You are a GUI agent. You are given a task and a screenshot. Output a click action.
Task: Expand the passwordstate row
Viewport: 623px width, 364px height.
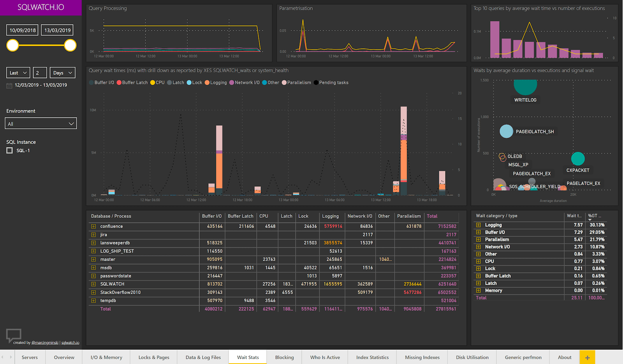(93, 276)
